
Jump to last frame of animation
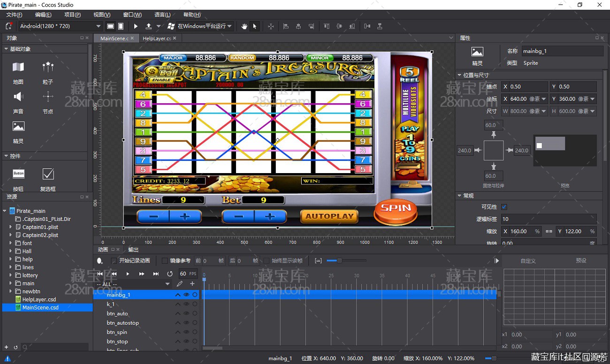(156, 273)
